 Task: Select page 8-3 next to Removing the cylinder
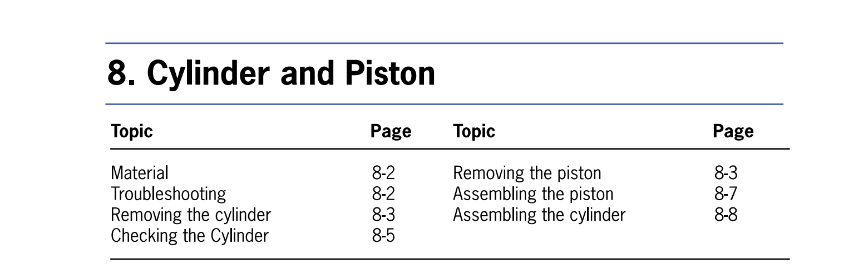[383, 215]
